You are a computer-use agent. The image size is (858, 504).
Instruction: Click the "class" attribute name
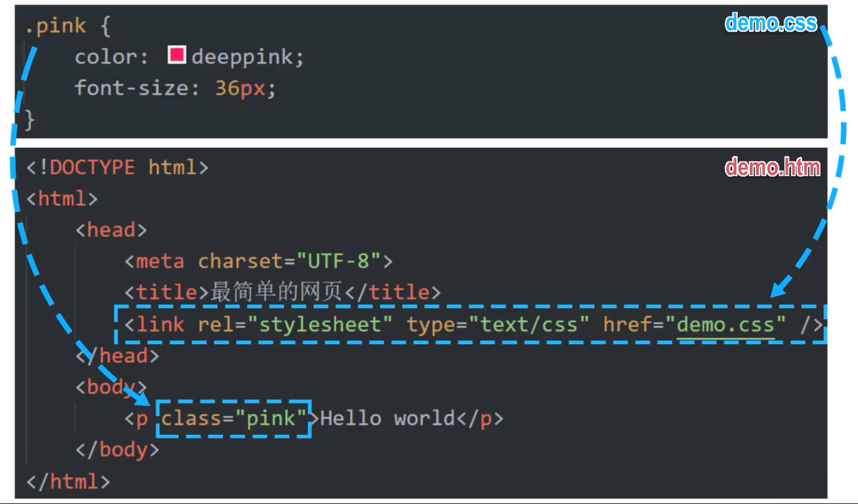point(191,418)
